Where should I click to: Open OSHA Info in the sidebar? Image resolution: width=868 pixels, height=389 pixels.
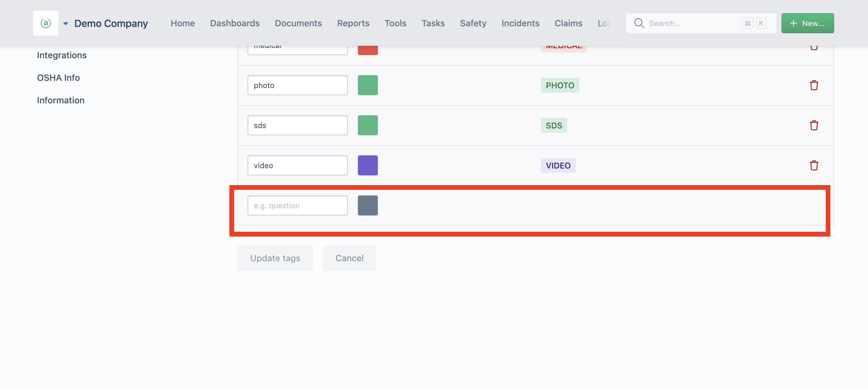pos(58,78)
